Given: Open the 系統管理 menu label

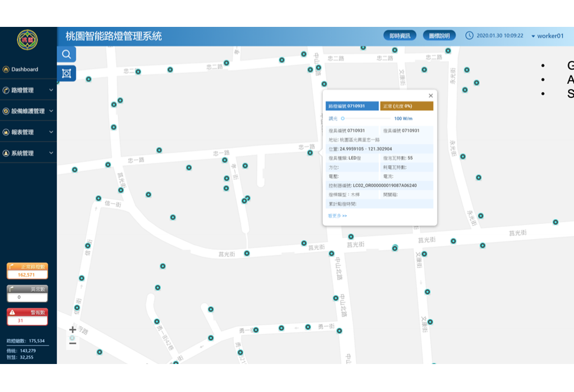Looking at the screenshot, I should tap(22, 153).
